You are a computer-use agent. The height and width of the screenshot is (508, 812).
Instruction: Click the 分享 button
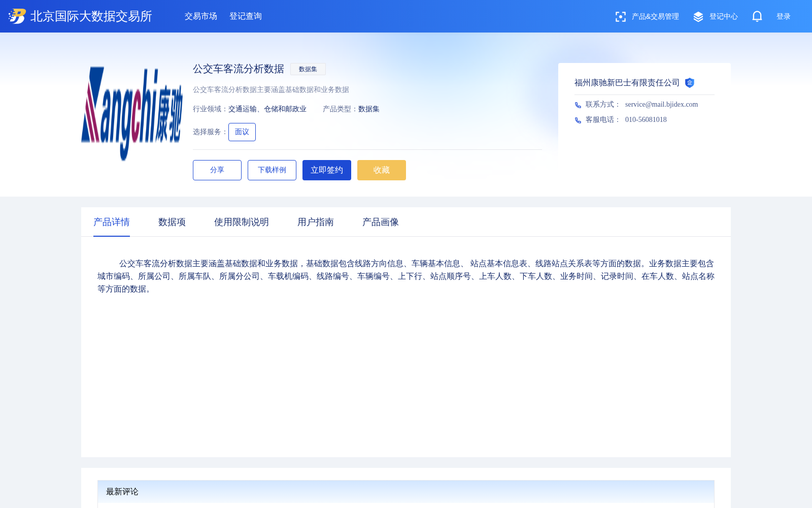click(x=217, y=170)
